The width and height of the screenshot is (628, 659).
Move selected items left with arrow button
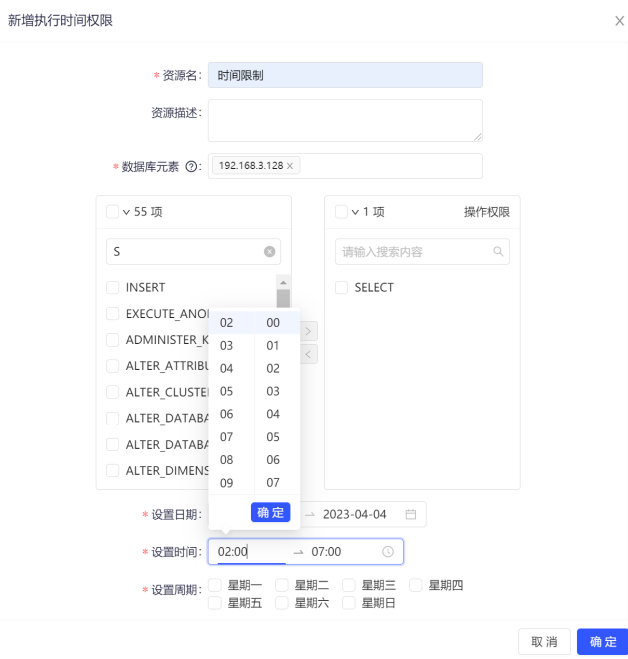point(309,354)
